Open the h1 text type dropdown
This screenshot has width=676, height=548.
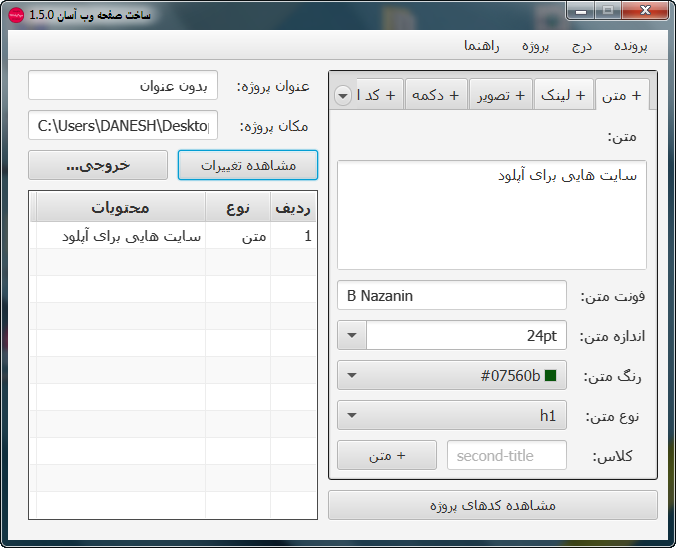click(451, 415)
